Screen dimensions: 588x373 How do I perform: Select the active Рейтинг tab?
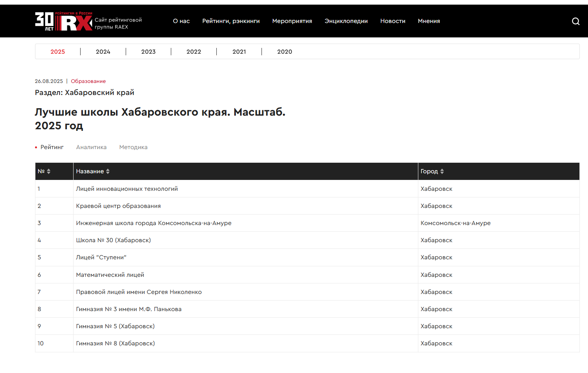tap(52, 147)
